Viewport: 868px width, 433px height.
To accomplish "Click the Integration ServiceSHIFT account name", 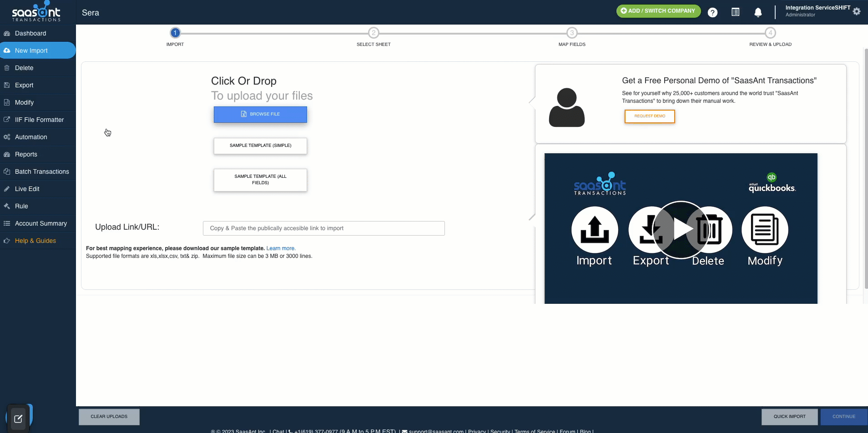I will pyautogui.click(x=818, y=8).
